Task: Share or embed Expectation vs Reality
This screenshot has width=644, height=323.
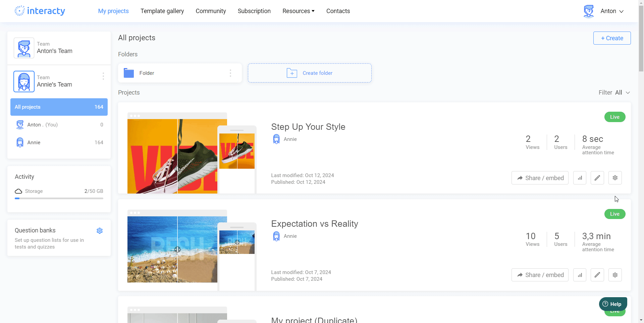Action: coord(540,275)
